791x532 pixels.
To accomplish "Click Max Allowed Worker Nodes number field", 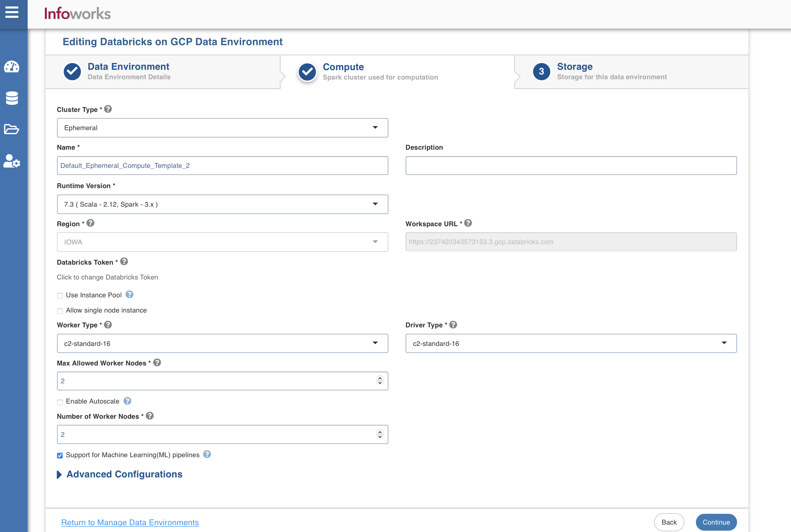I will coord(223,381).
